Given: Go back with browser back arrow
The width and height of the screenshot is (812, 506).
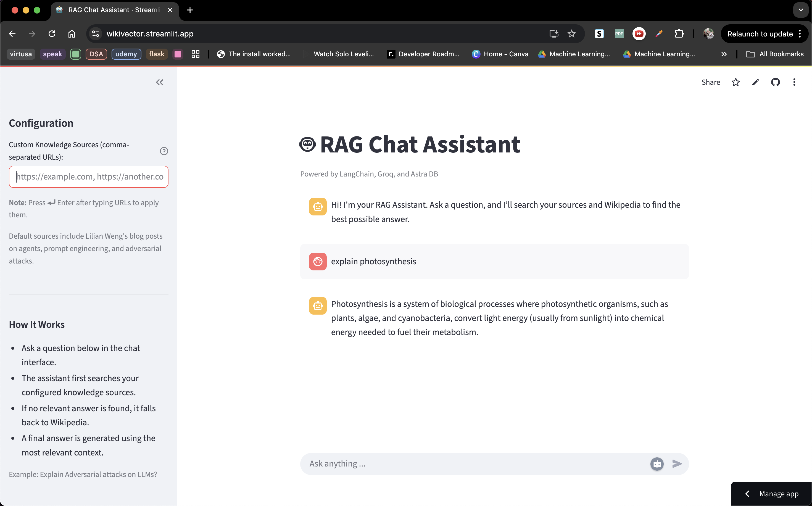Looking at the screenshot, I should pos(12,34).
